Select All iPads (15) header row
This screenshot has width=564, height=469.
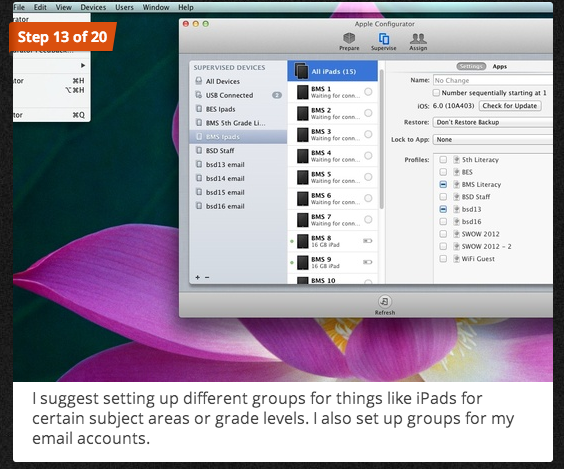coord(332,71)
